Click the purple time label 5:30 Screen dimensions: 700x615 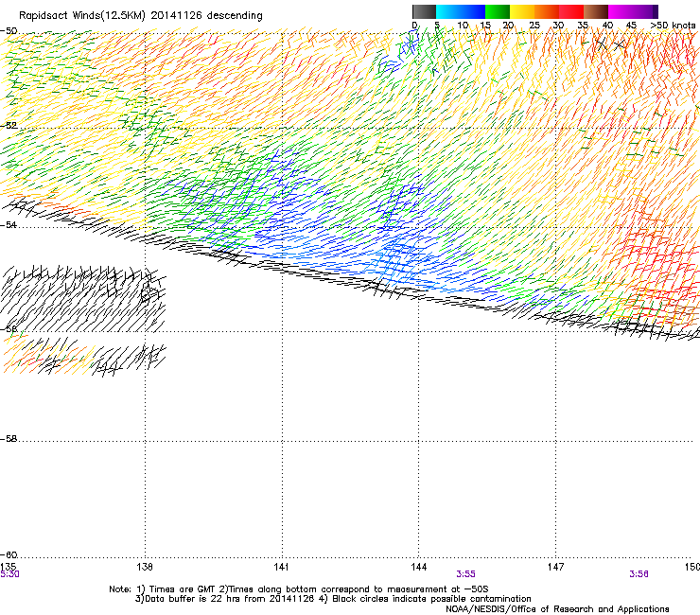coord(9,574)
